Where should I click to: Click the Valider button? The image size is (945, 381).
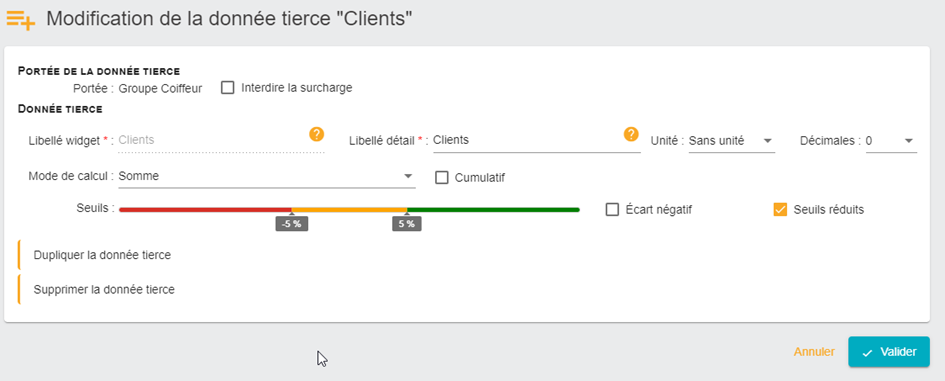coord(889,352)
